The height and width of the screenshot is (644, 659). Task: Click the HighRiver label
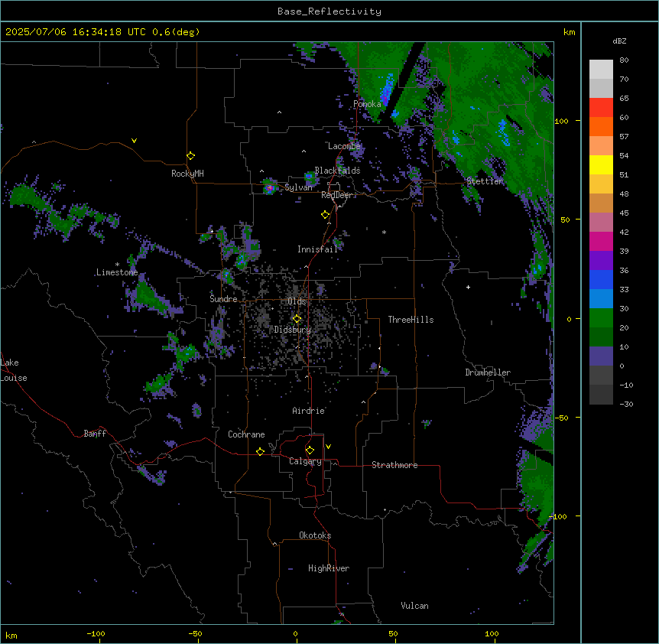pos(329,568)
